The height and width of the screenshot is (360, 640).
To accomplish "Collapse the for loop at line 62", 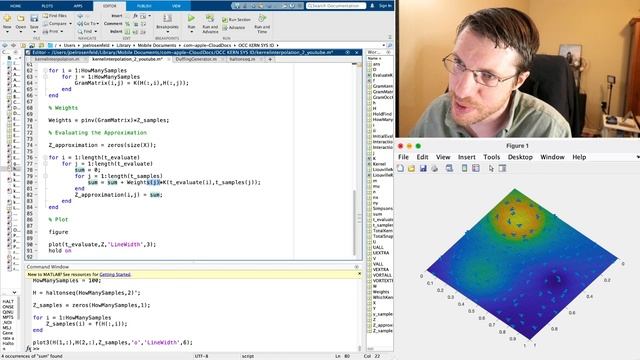I will (45, 71).
